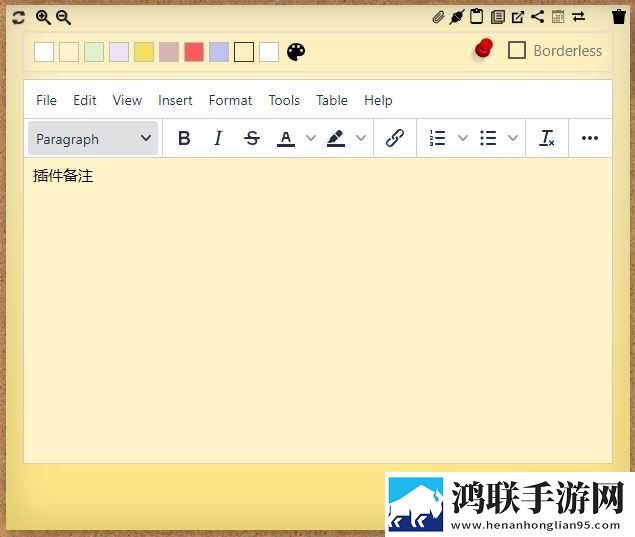
Task: Open the View menu
Action: click(127, 100)
